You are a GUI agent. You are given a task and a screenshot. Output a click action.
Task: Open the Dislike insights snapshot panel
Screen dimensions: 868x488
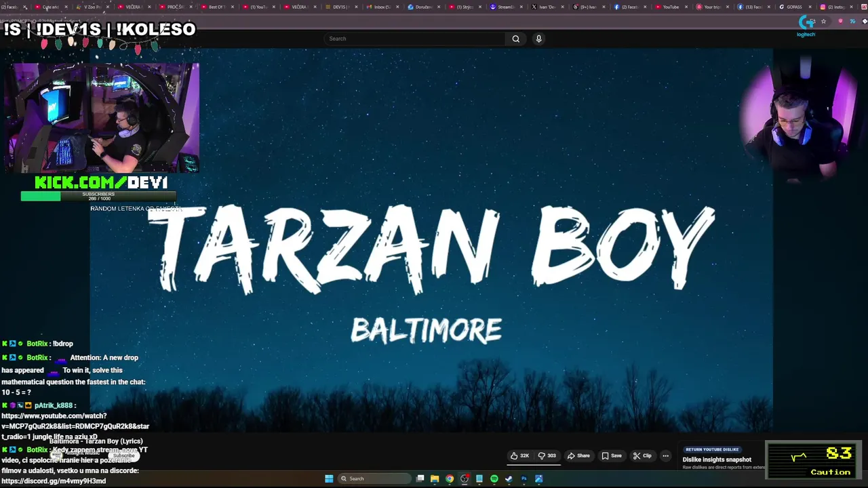[x=717, y=460]
